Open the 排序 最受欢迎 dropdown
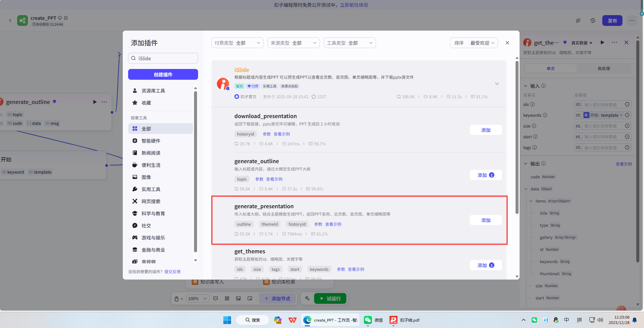644x328 pixels. [x=474, y=43]
